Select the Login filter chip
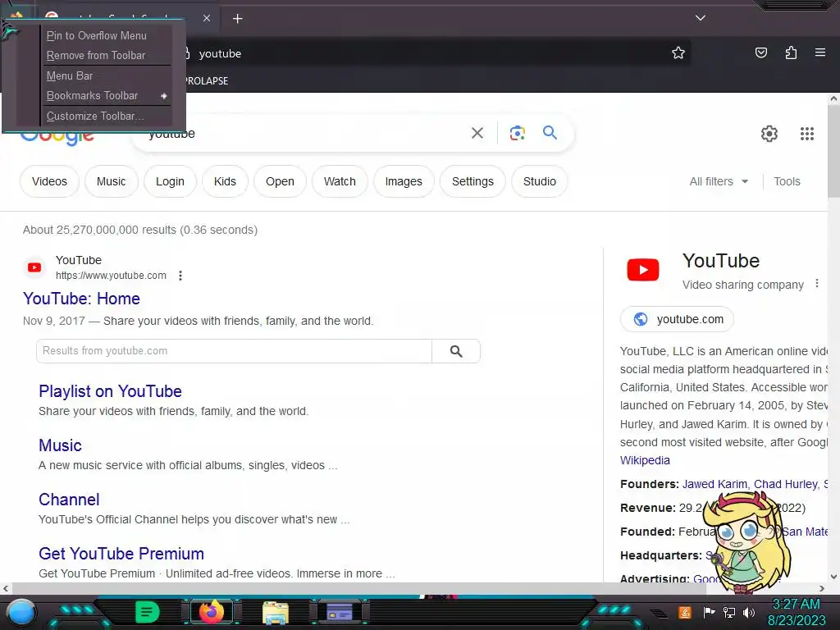840x630 pixels. [170, 181]
